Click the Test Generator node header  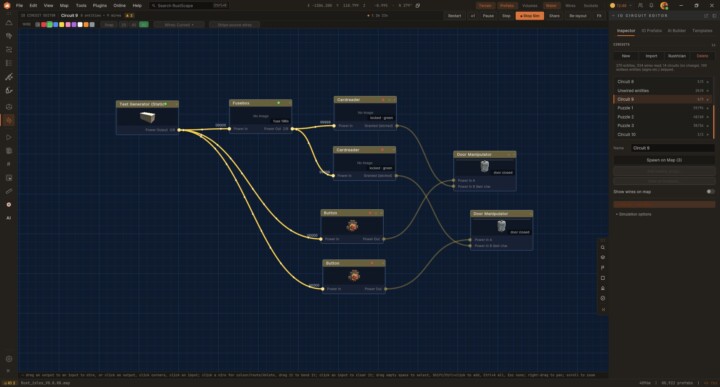[x=147, y=104]
